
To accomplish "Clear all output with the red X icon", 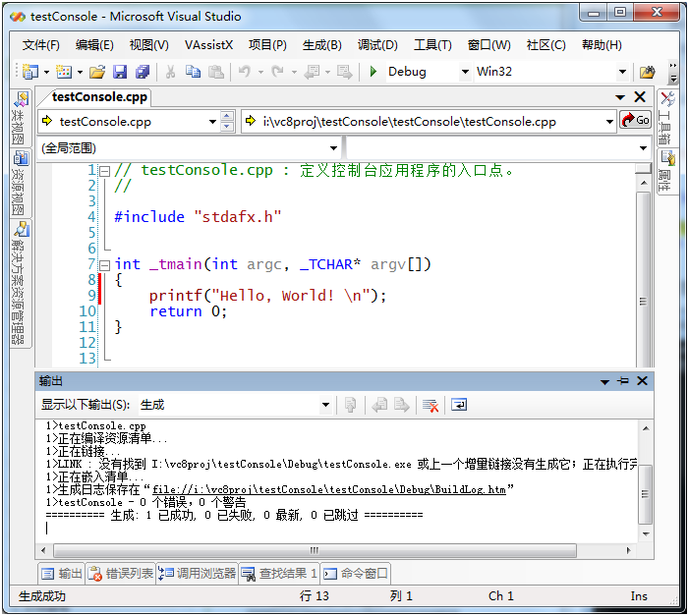I will [431, 405].
